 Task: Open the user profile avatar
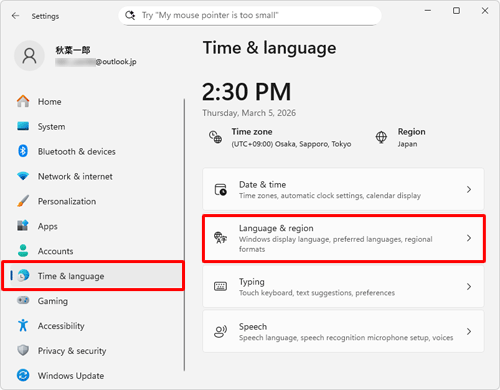pos(29,56)
